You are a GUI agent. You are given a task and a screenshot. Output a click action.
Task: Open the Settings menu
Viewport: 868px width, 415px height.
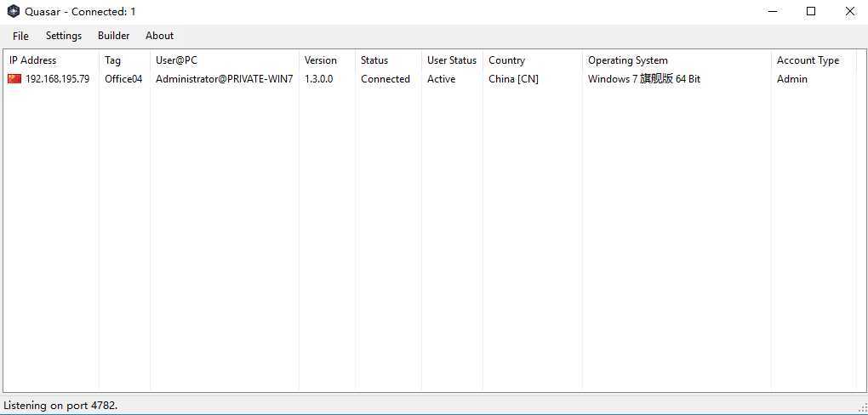click(64, 36)
